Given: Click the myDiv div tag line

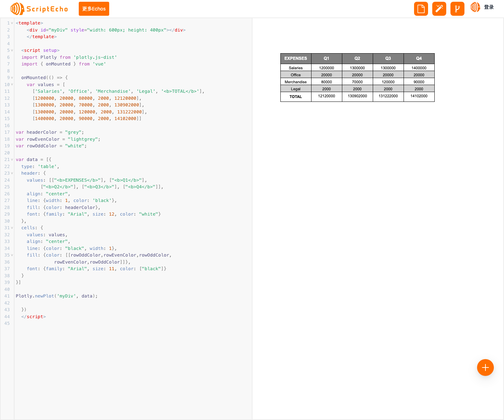Looking at the screenshot, I should 106,30.
